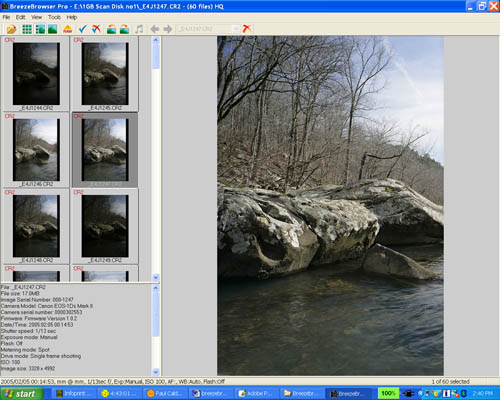Click the first landscape picture toolbar icon
This screenshot has height=400, width=500.
111,29
